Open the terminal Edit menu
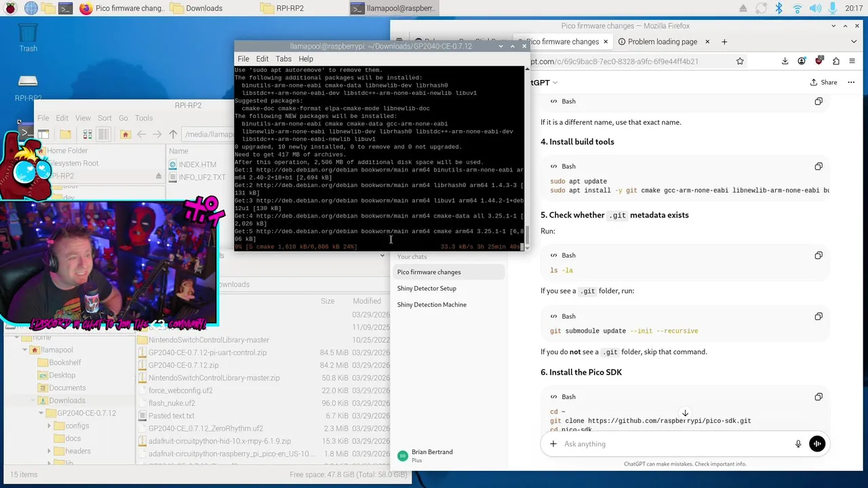 [x=262, y=59]
